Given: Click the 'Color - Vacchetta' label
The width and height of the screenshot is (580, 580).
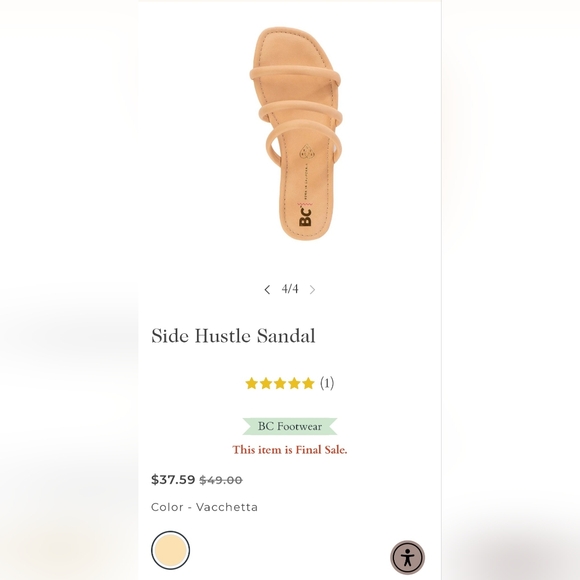Looking at the screenshot, I should pos(204,507).
